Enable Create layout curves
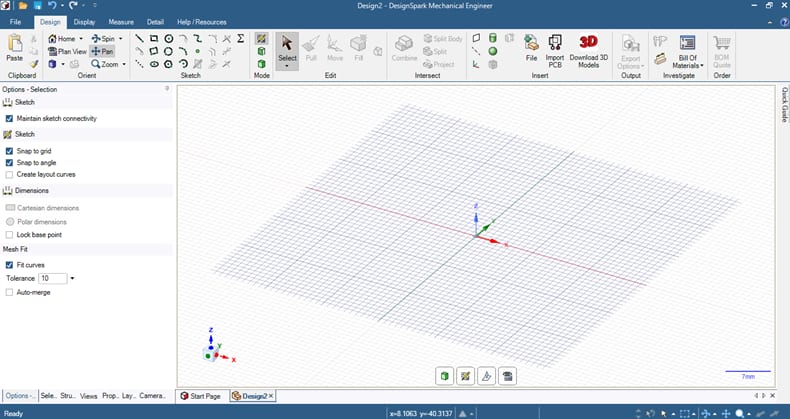790x419 pixels. (9, 175)
